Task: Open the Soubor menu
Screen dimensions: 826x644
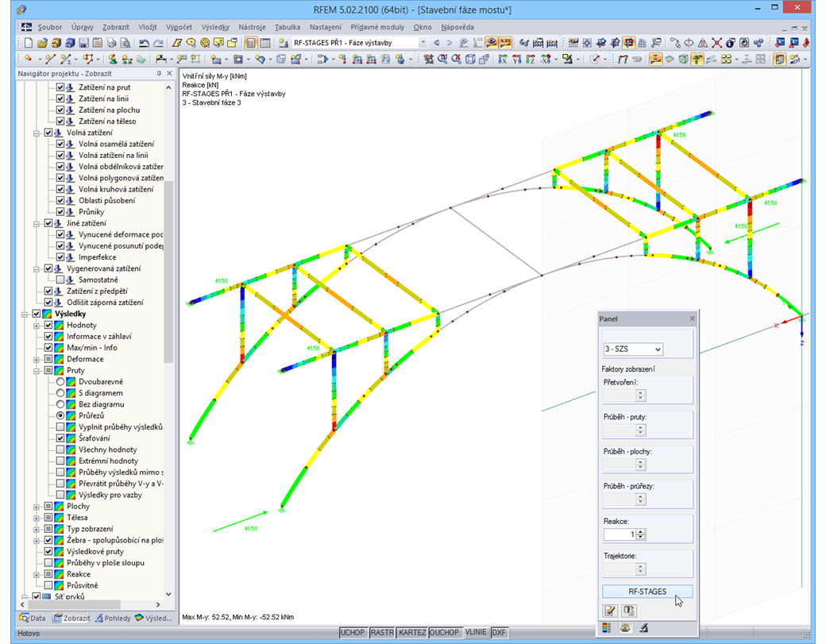Action: pos(49,27)
